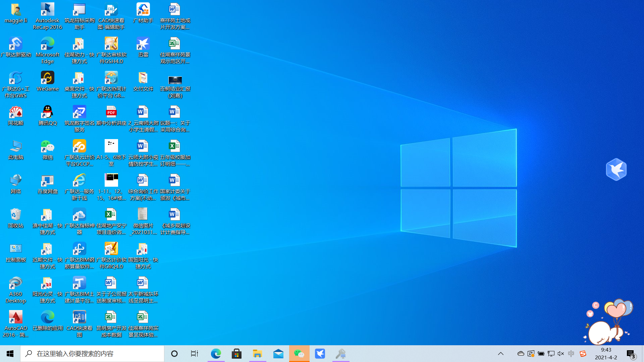Open the 阳光心灵 folder shortcut

(x=47, y=290)
